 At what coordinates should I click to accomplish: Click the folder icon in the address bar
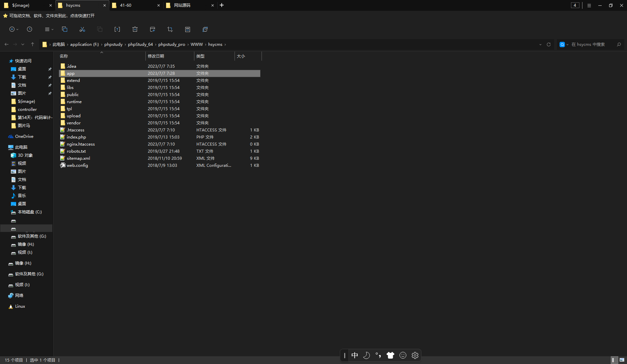[x=45, y=44]
